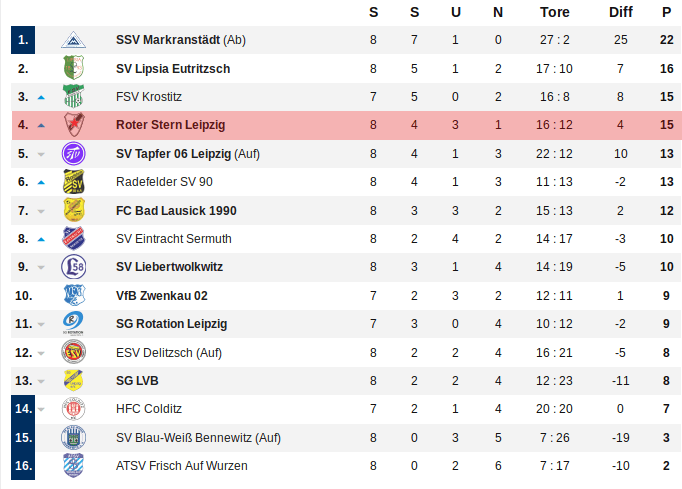Click the SV Tapfer 06 Leipzig logo

click(74, 153)
